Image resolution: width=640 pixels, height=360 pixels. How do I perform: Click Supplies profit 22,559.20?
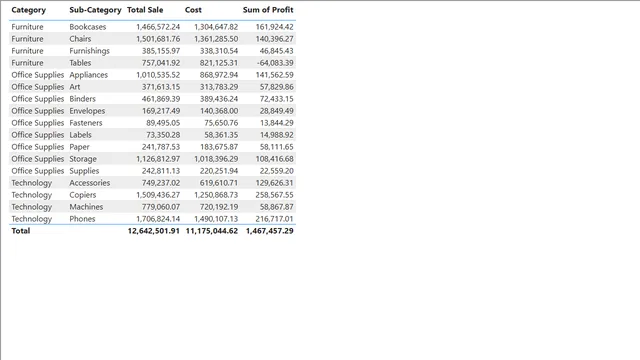276,171
